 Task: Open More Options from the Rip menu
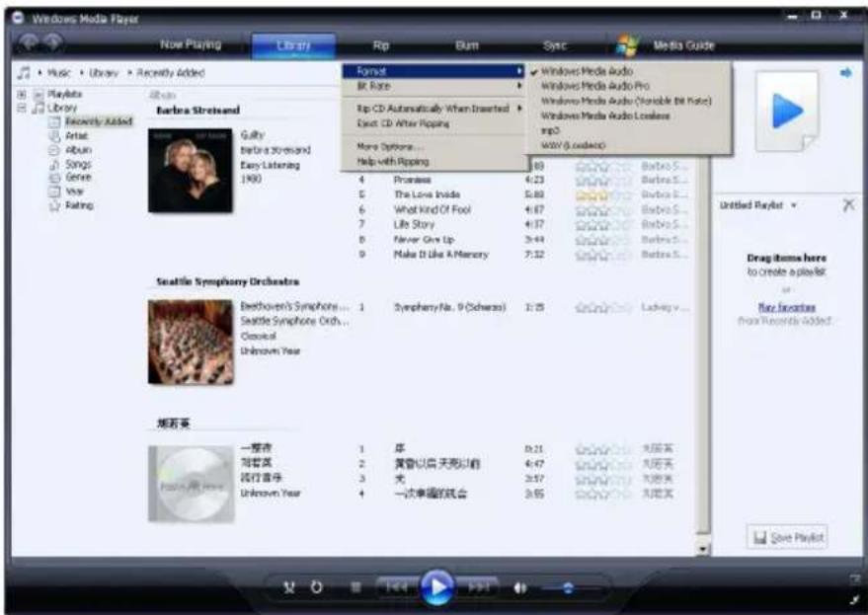click(434, 147)
